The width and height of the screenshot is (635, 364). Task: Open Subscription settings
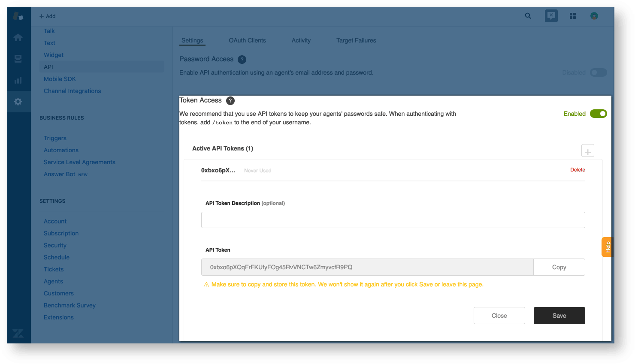[x=61, y=233]
